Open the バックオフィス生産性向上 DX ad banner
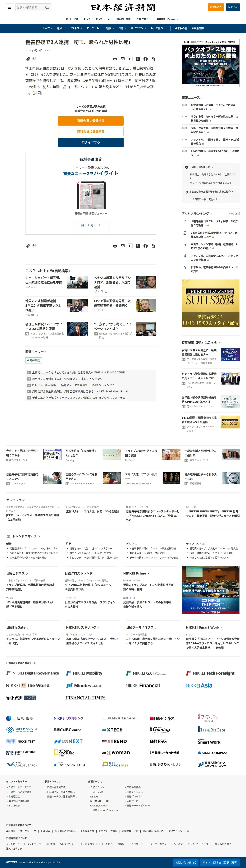246x868 pixels. 211,63
